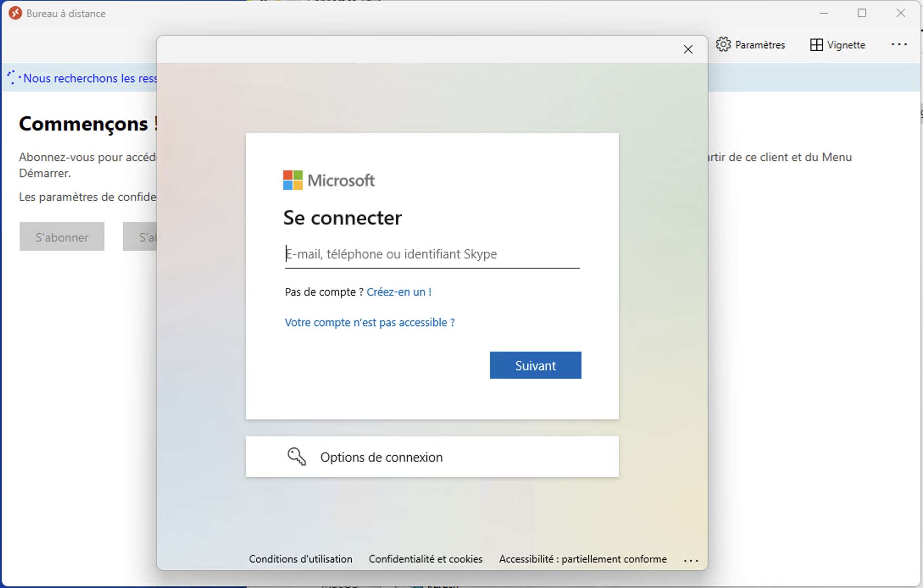Click the Vignette grid icon
This screenshot has height=588, width=923.
pos(816,45)
